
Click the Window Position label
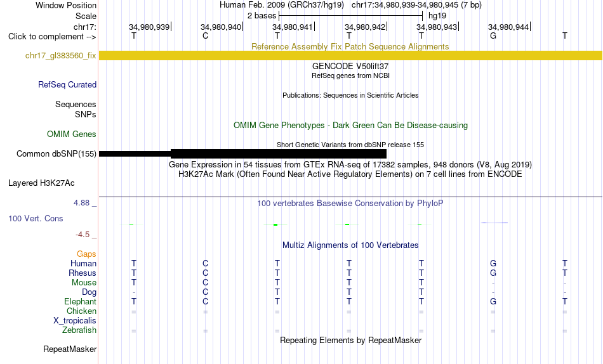[66, 5]
